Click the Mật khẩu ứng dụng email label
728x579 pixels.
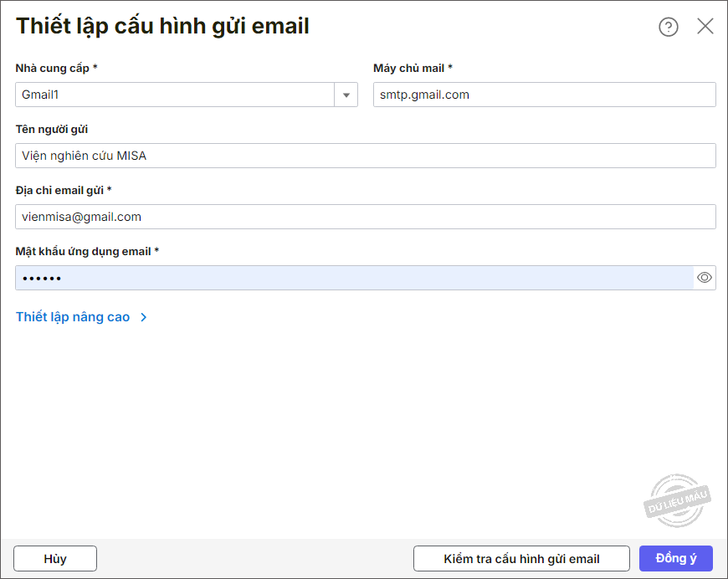(x=87, y=251)
